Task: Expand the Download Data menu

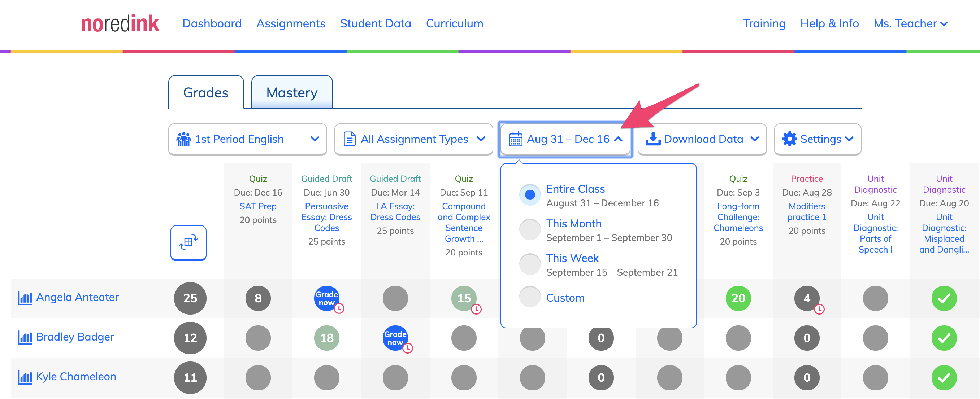Action: coord(702,139)
